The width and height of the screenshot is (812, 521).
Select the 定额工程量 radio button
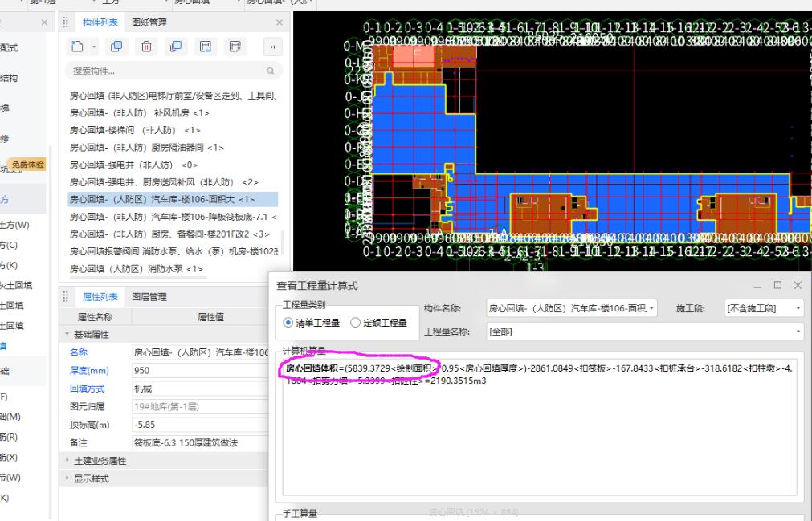click(x=355, y=323)
